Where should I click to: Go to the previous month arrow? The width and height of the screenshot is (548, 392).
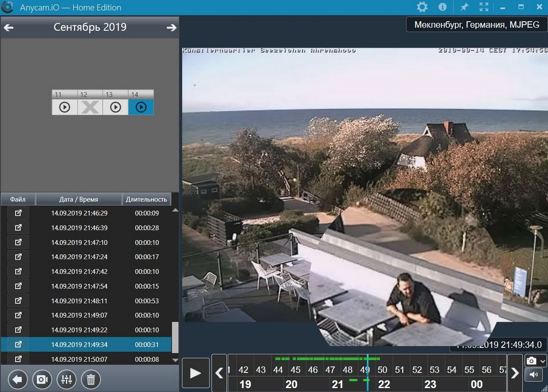click(x=8, y=28)
